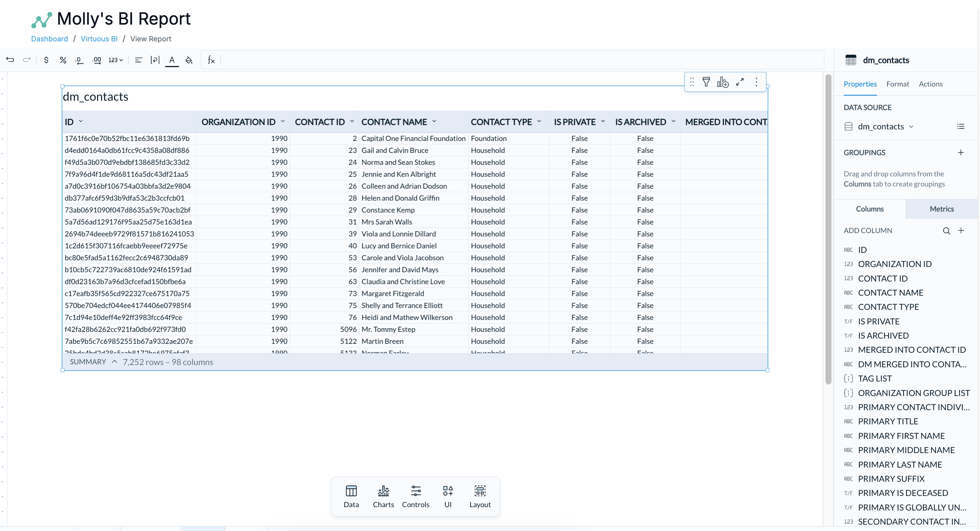
Task: Click the data source list icon
Action: [961, 126]
